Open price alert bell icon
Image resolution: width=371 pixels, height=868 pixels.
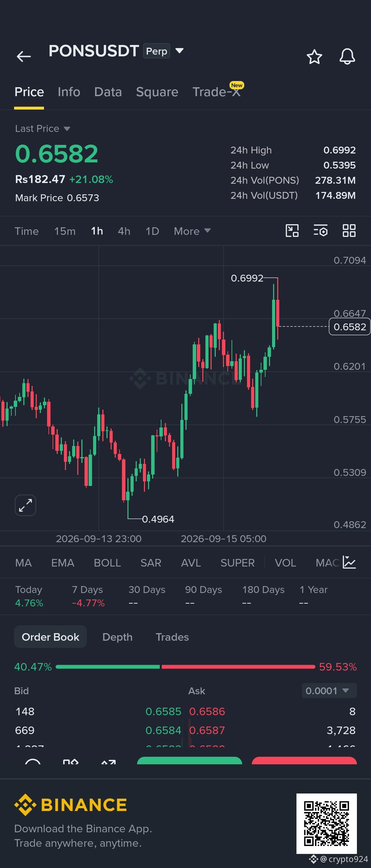tap(347, 56)
